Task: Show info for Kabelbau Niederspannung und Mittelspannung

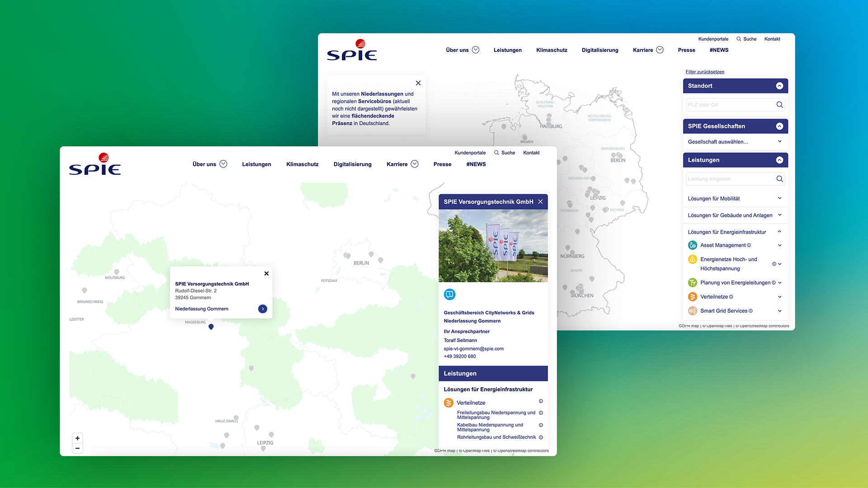Action: [541, 425]
